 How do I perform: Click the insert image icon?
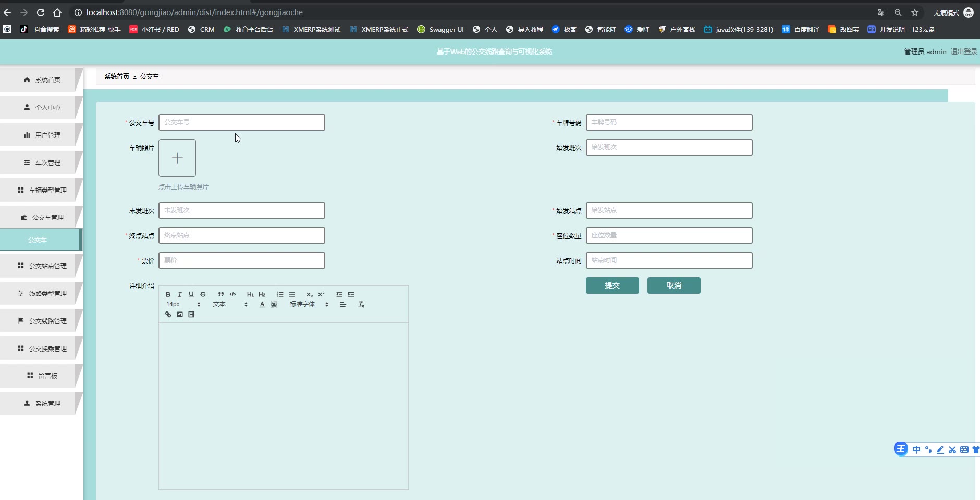[180, 315]
